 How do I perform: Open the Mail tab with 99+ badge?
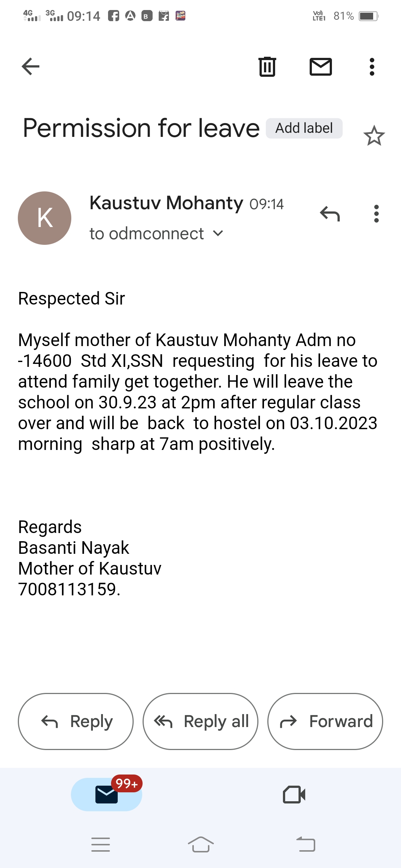click(x=107, y=794)
